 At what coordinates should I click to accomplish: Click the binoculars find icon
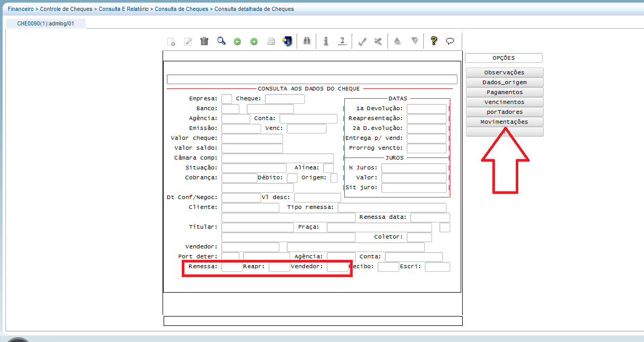(307, 42)
